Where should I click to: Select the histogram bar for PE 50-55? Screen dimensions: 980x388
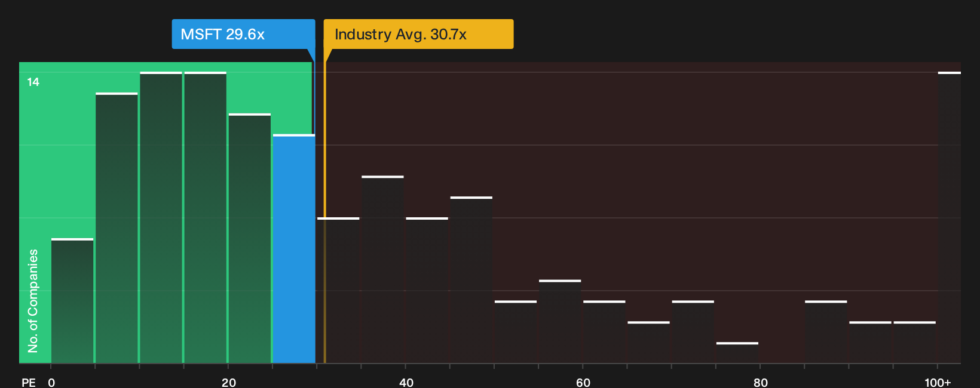[516, 332]
